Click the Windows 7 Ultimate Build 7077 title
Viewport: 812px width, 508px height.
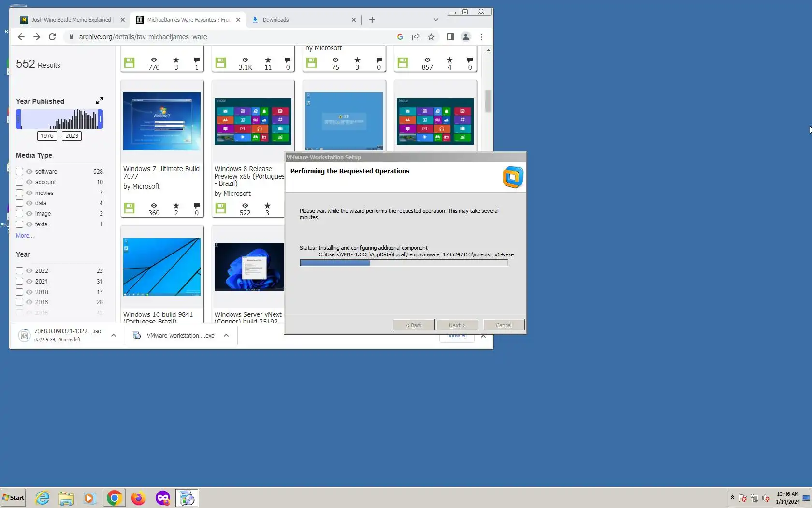[x=161, y=173]
